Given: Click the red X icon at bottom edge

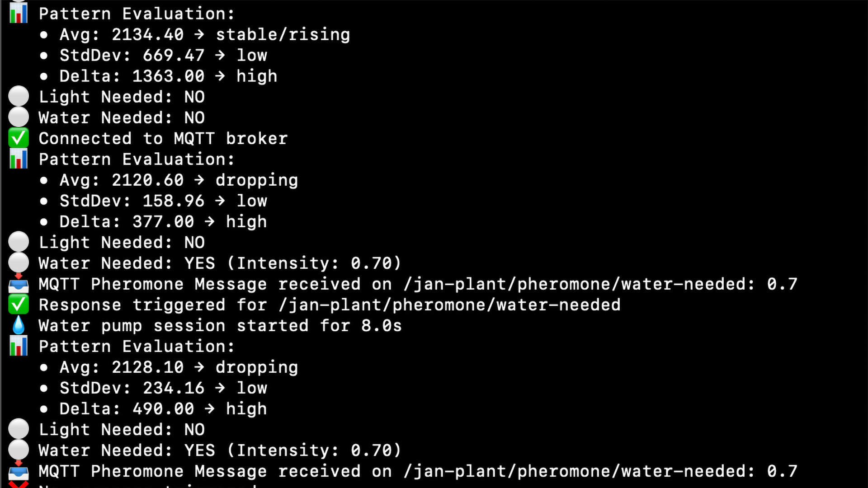Looking at the screenshot, I should (x=19, y=485).
